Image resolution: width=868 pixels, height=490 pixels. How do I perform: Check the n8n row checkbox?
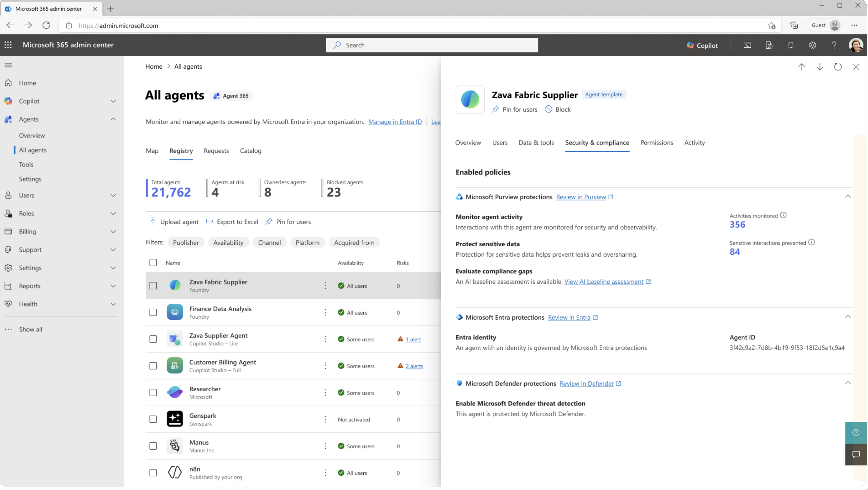click(x=153, y=473)
